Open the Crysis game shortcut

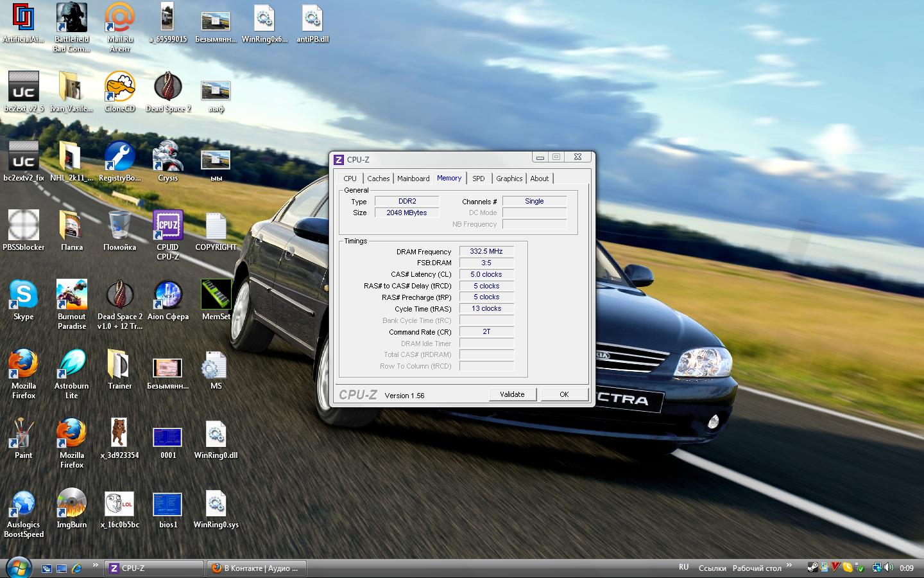pos(167,157)
